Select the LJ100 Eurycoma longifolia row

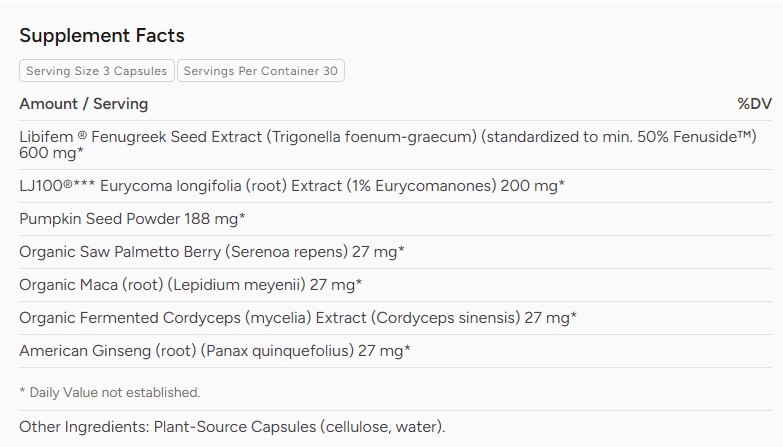click(395, 186)
